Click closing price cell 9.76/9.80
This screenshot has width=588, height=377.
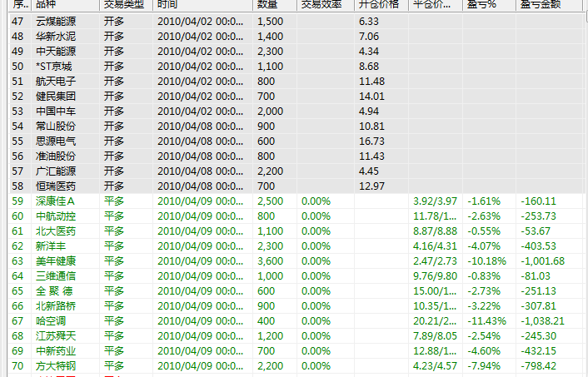point(436,276)
